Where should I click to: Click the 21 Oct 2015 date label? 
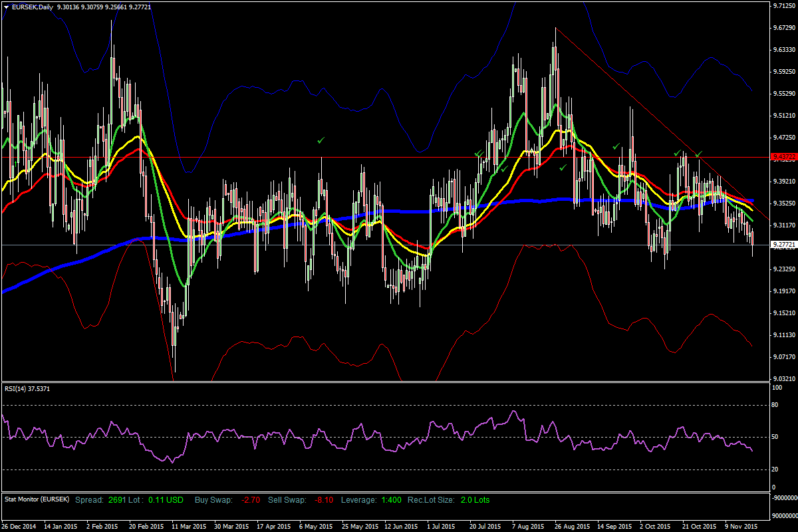(x=700, y=525)
